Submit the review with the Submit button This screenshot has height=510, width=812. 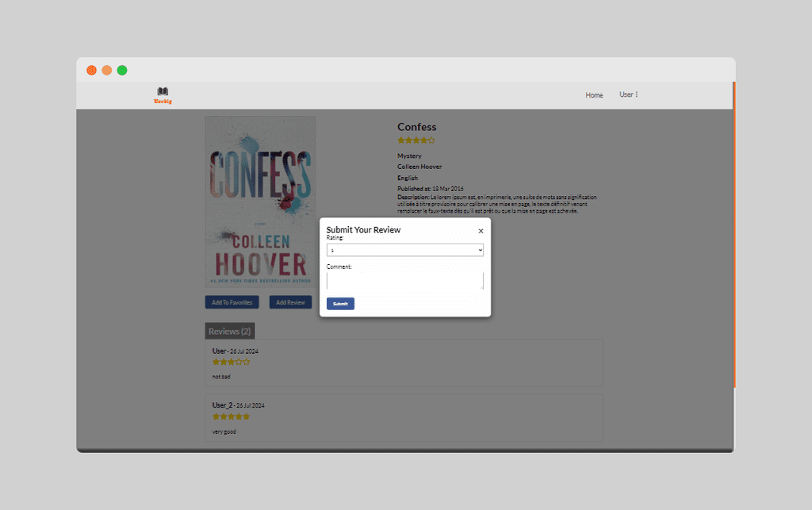(340, 304)
